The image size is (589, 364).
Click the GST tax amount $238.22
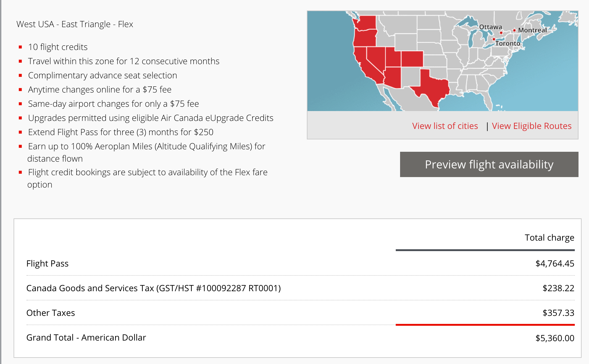coord(558,288)
